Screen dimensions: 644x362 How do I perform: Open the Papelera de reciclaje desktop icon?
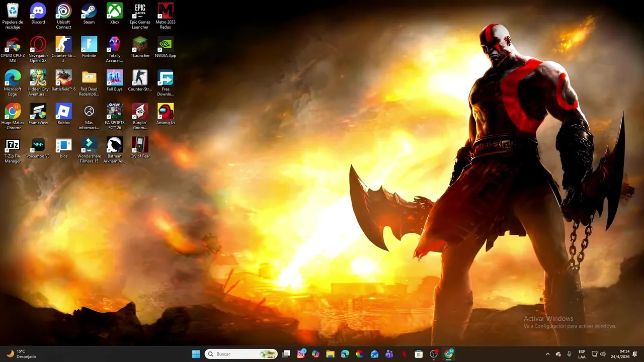13,16
